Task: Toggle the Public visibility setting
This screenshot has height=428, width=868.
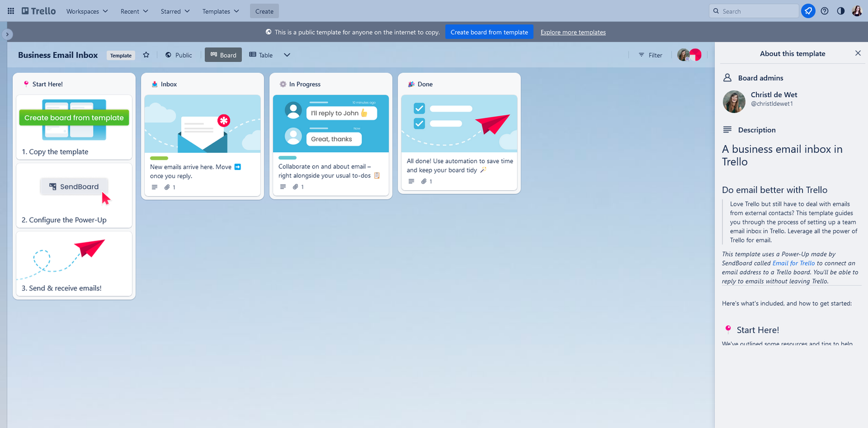Action: 178,54
